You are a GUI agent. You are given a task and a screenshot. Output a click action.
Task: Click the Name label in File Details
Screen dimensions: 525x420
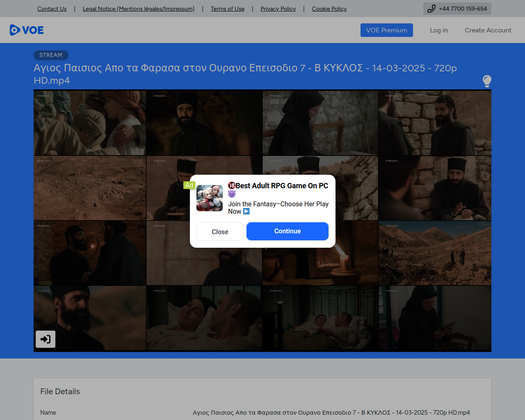pyautogui.click(x=48, y=413)
